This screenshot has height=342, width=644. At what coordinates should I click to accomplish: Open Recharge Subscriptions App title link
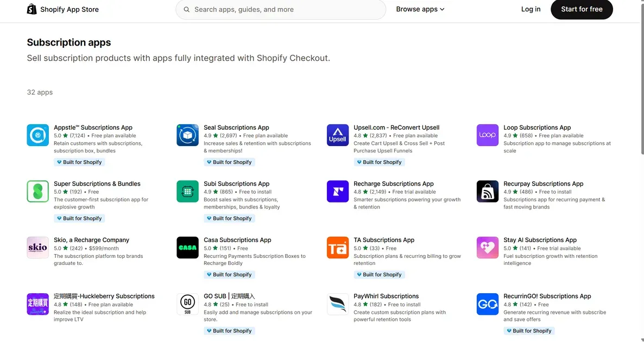pos(394,184)
